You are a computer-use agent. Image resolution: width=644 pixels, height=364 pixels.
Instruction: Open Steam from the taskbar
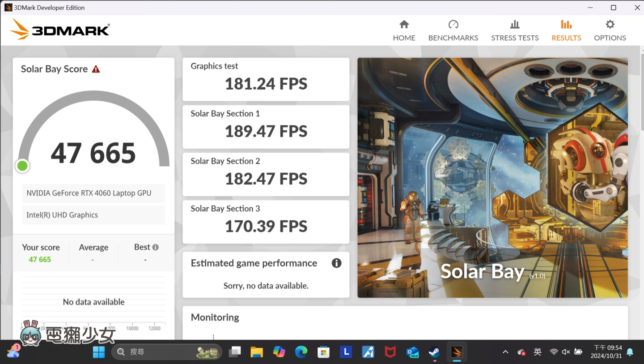[434, 352]
